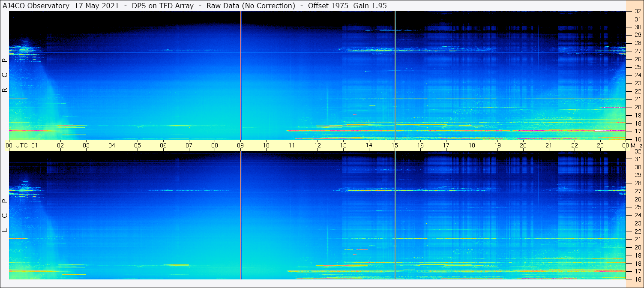Click 18 MHz label on RCP frequency scale

tap(637, 123)
